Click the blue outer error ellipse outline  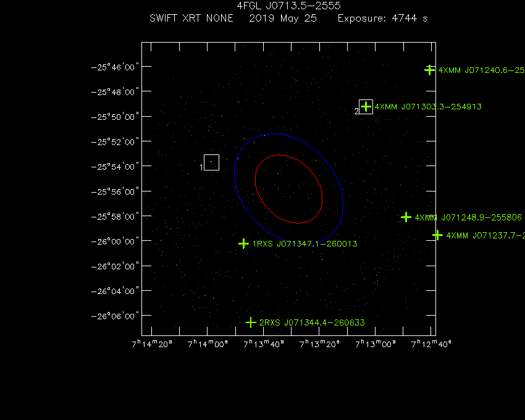coord(288,188)
